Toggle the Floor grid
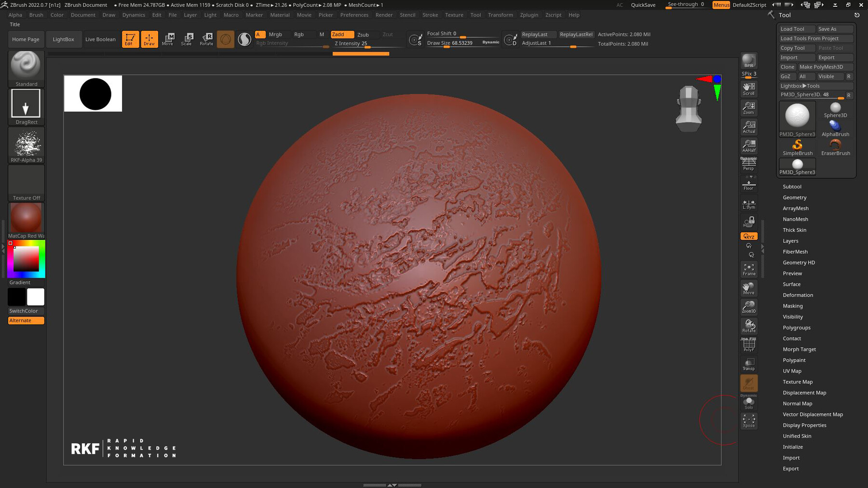This screenshot has height=488, width=868. (x=748, y=184)
